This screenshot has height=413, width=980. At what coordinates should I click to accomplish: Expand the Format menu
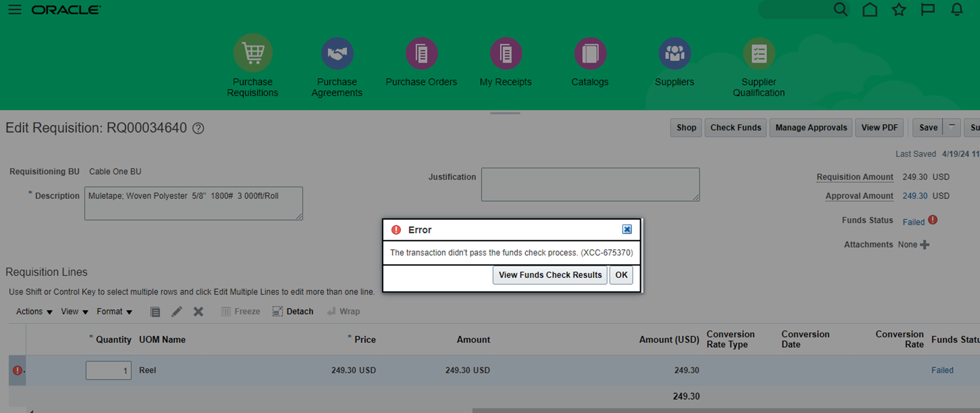[114, 311]
